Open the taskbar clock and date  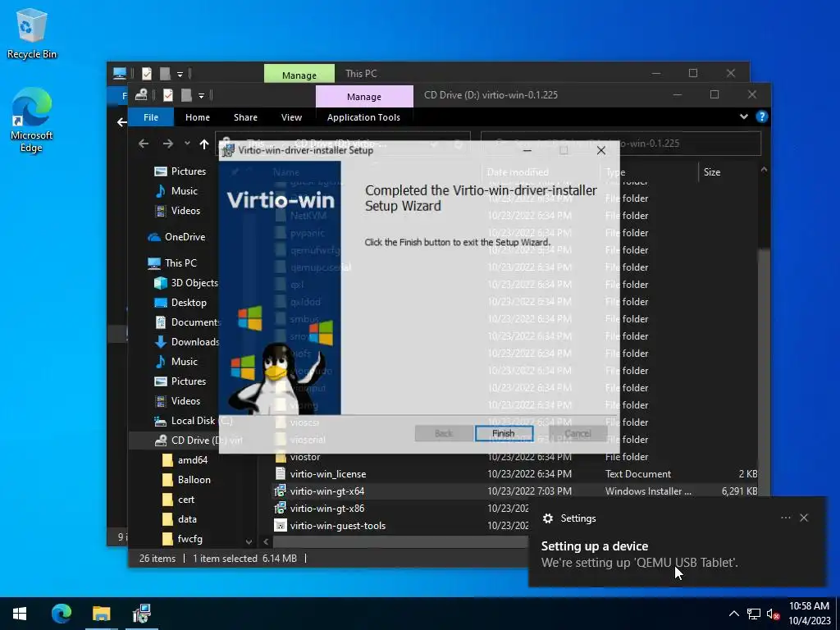tap(809, 614)
